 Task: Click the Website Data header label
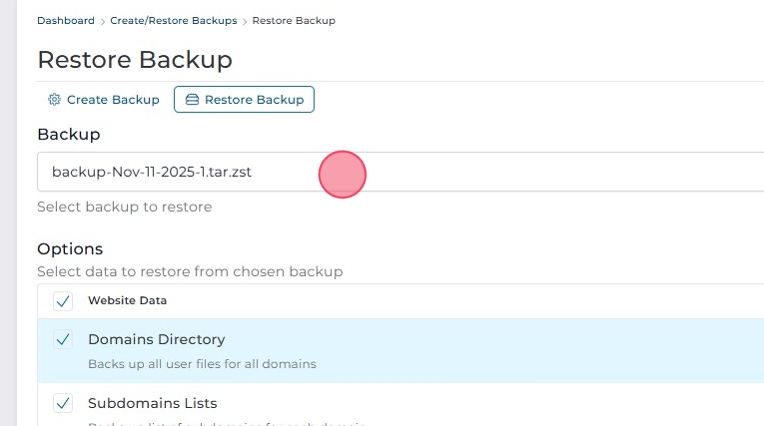[127, 301]
